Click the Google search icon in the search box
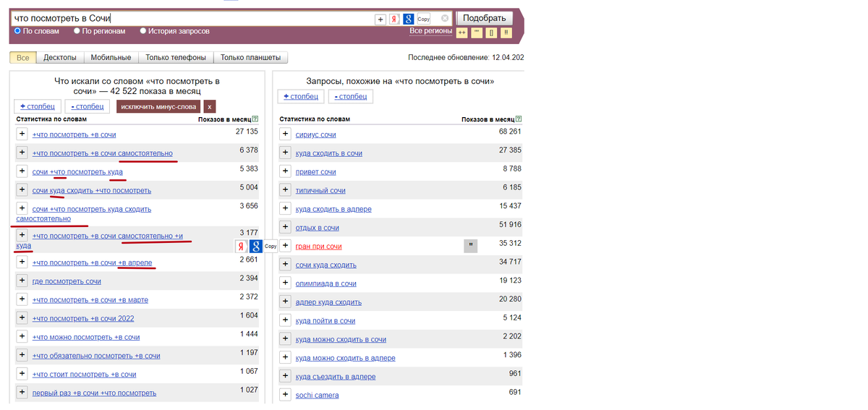The width and height of the screenshot is (868, 410). [x=409, y=20]
